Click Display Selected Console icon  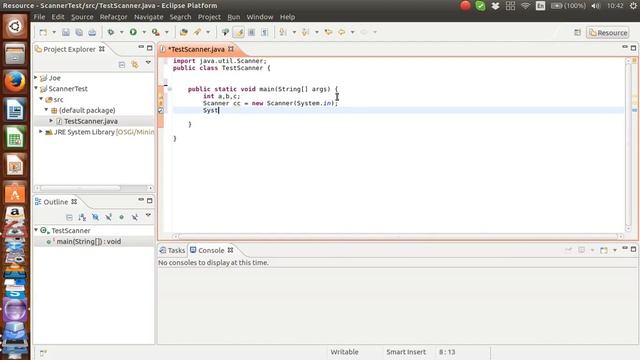click(x=582, y=250)
